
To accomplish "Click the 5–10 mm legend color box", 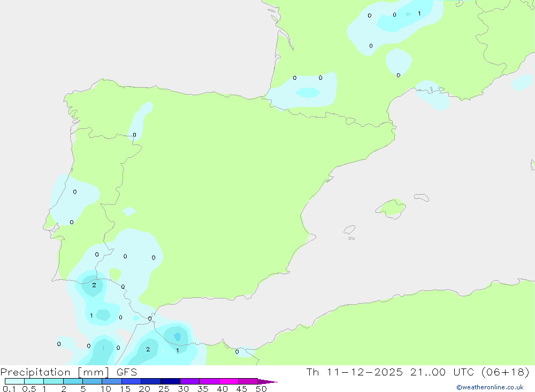I will tap(93, 381).
